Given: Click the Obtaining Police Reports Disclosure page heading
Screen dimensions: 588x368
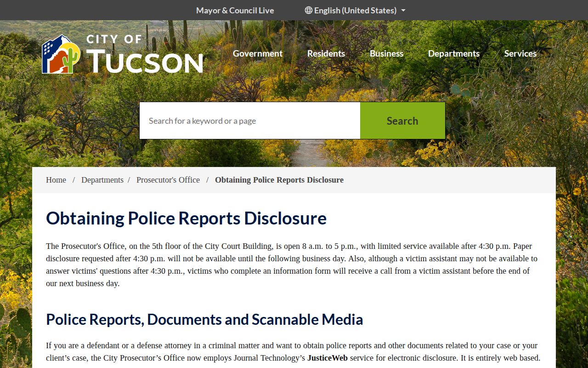Looking at the screenshot, I should click(186, 218).
